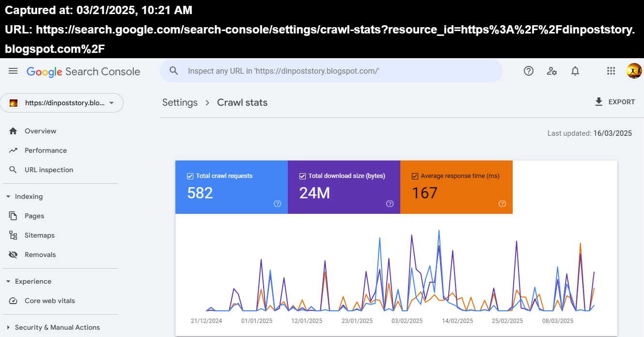Select the blue Total crawl requests card
Screen dimensions: 644x337
pos(232,187)
